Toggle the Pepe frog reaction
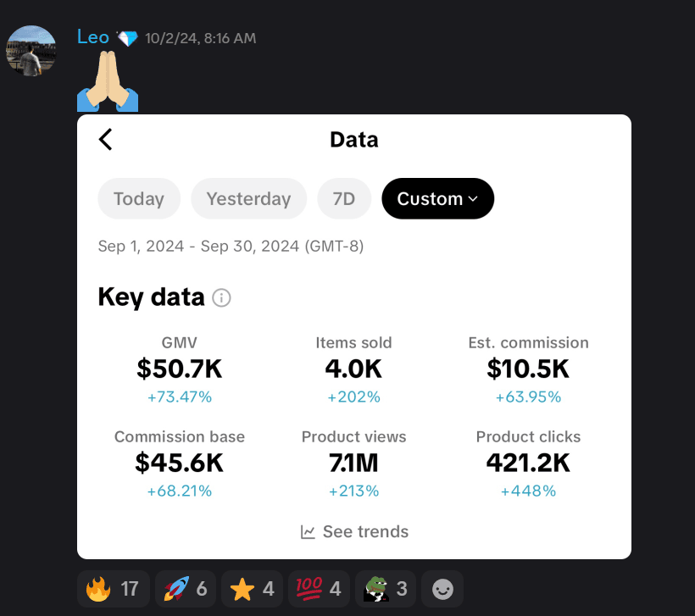This screenshot has width=695, height=616. click(x=386, y=588)
